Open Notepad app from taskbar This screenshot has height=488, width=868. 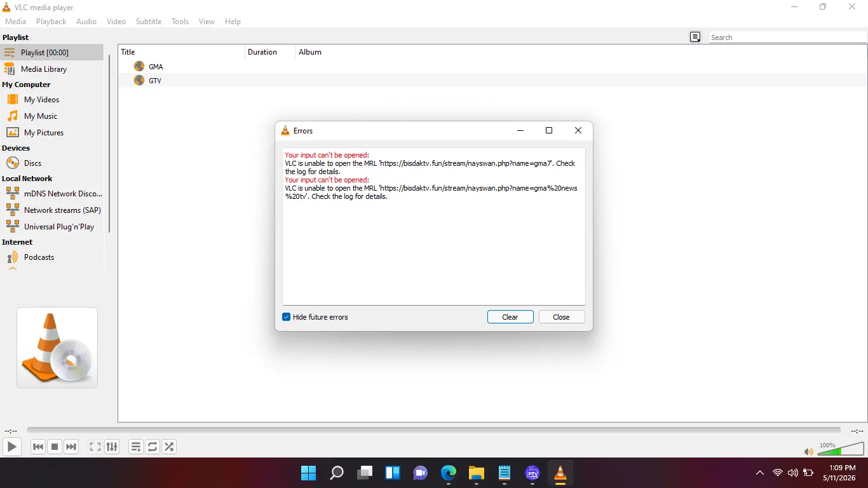505,473
